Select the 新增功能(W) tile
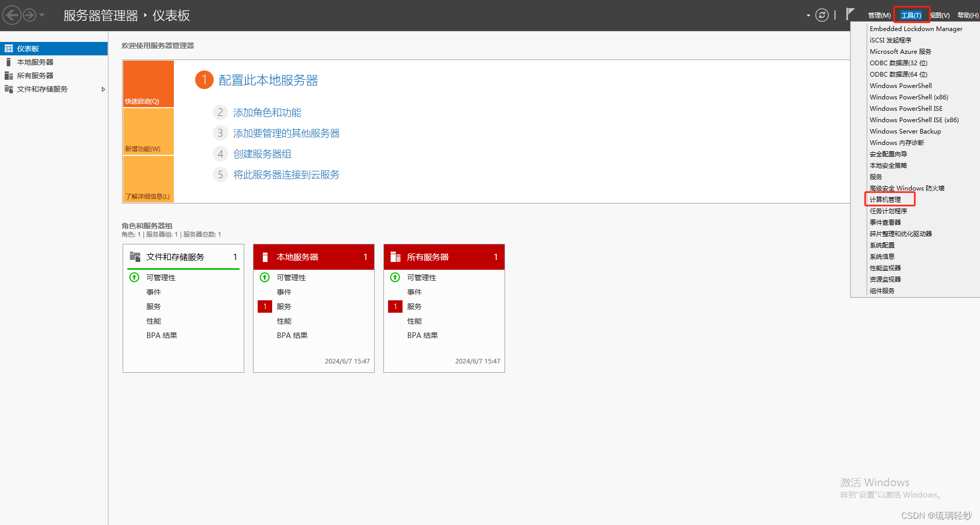The height and width of the screenshot is (525, 980). tap(149, 132)
